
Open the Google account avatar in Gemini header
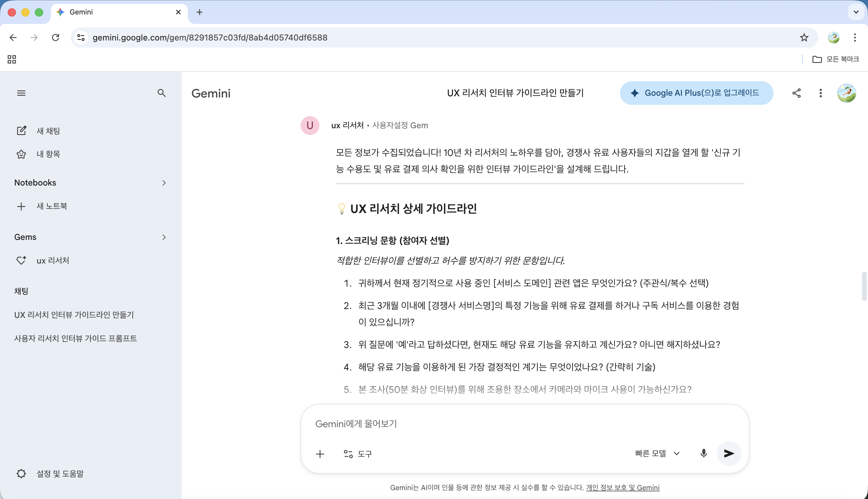[846, 93]
